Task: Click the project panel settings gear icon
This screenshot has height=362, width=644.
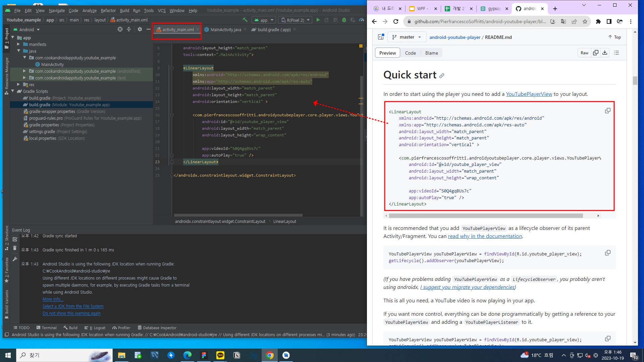Action: pos(140,29)
